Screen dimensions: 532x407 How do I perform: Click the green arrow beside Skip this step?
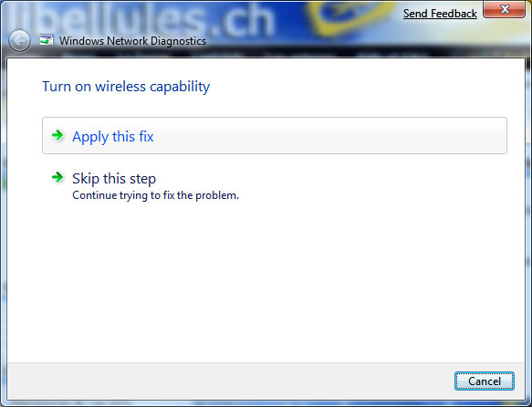[x=57, y=177]
